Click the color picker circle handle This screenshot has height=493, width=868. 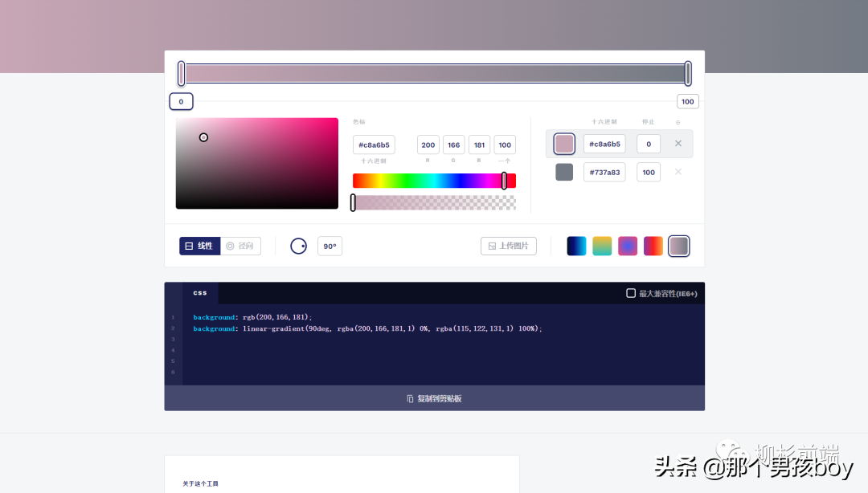[203, 137]
